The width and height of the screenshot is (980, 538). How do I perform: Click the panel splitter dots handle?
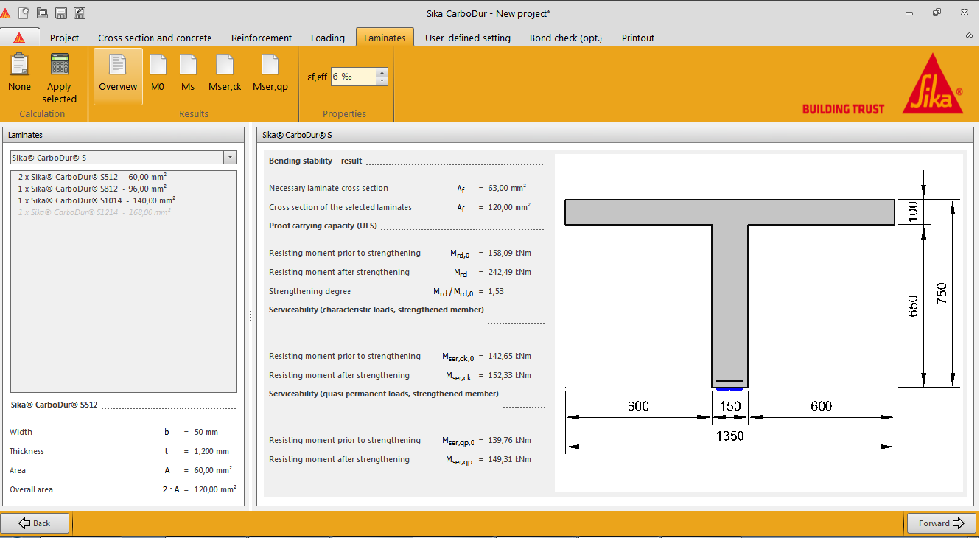coord(251,316)
